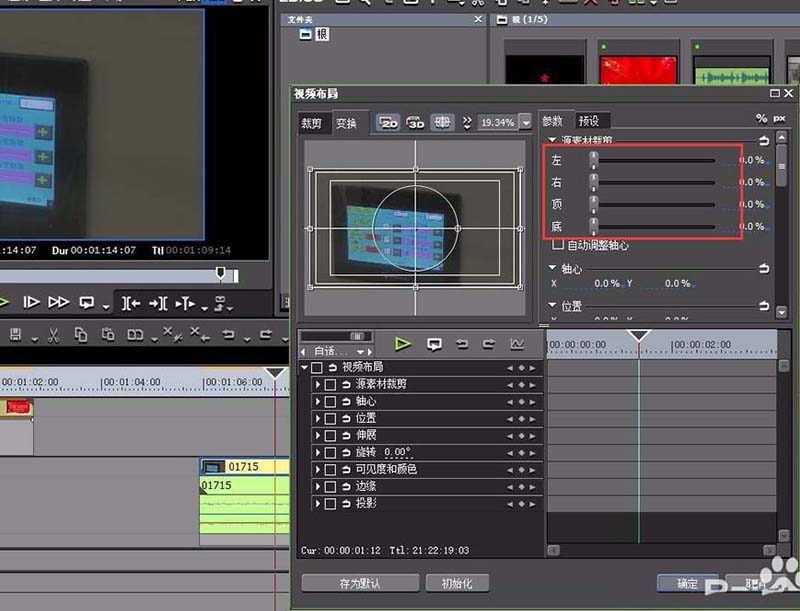Collapse the 视频布局 keyframe tree
The image size is (800, 611).
pyautogui.click(x=305, y=367)
